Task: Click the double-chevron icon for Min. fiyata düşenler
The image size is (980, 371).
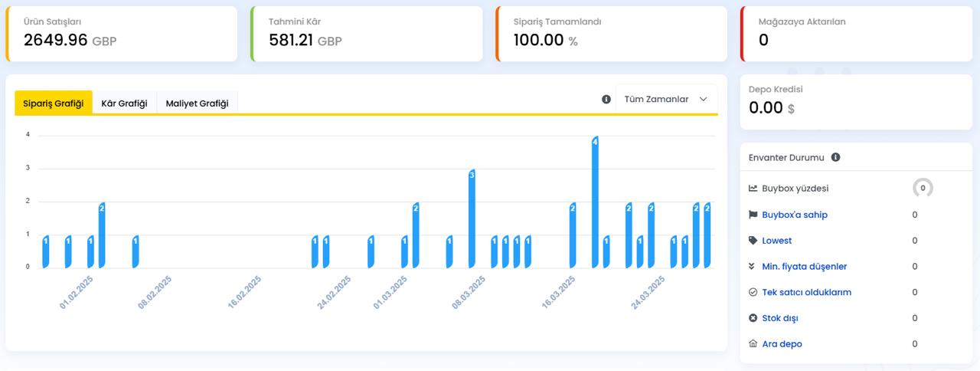Action: tap(753, 267)
